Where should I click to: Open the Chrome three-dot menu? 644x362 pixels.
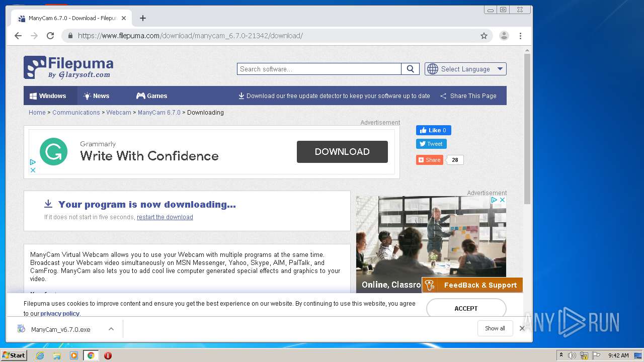[520, 36]
